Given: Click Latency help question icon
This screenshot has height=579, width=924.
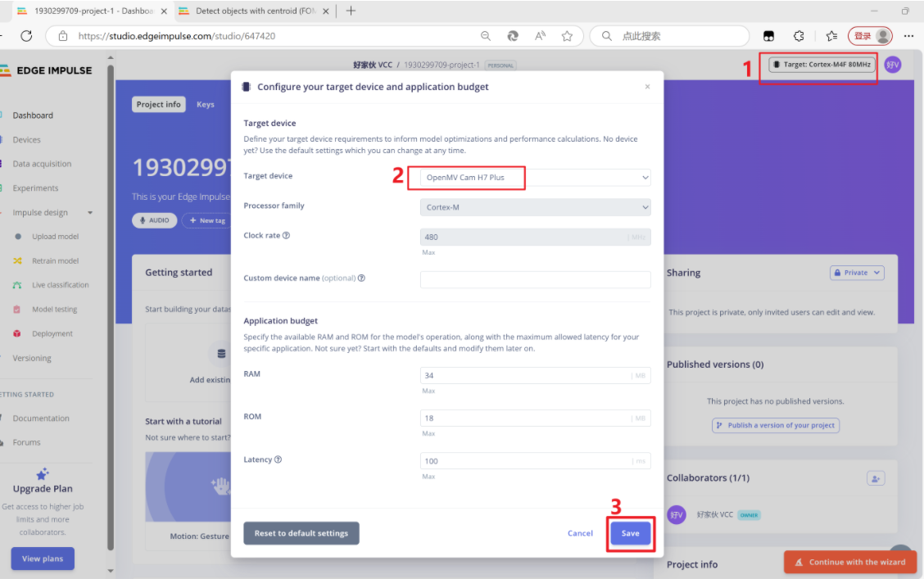Looking at the screenshot, I should (278, 459).
